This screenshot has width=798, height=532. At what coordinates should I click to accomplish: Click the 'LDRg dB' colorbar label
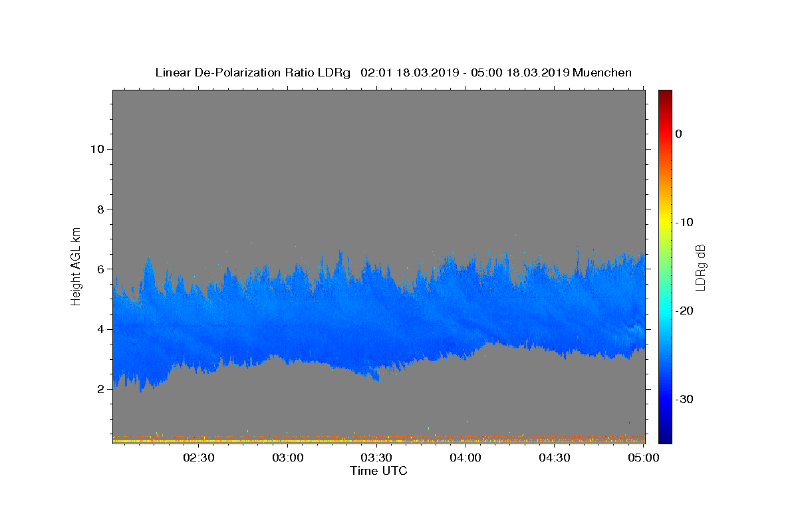(x=700, y=267)
